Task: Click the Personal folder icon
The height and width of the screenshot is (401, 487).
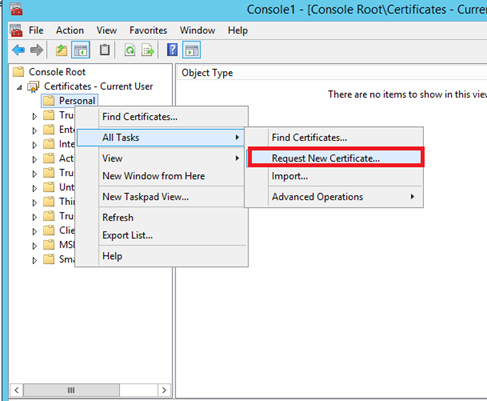Action: click(49, 101)
